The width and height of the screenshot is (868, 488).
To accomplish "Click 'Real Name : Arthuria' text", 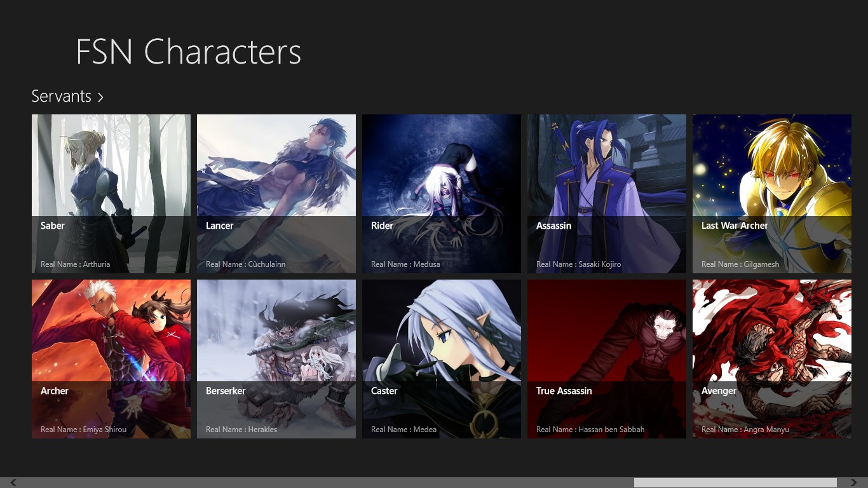I will tap(75, 264).
